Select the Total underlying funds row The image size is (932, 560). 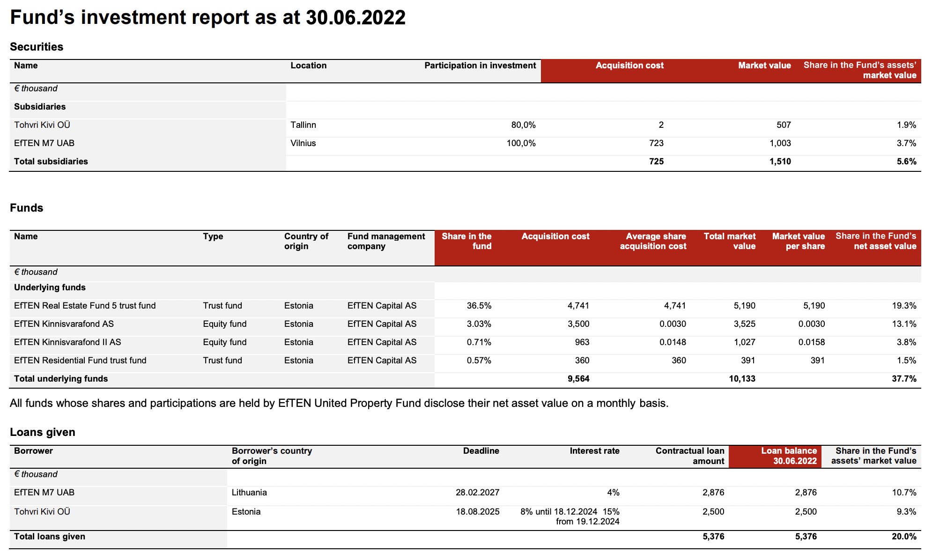[x=60, y=379]
